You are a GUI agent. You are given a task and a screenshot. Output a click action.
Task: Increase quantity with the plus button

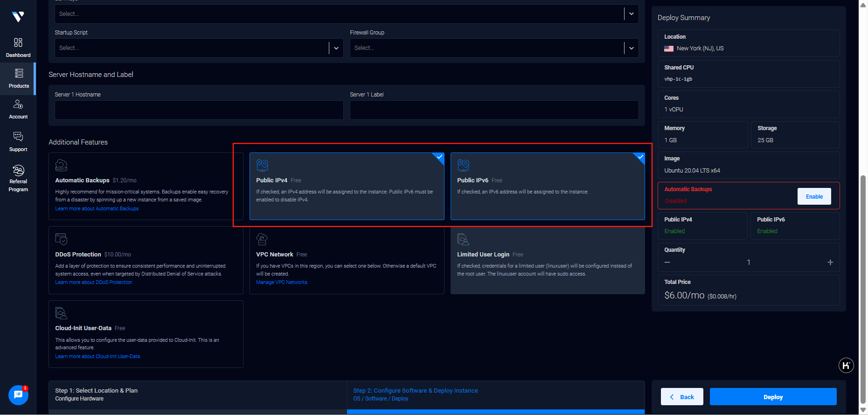pyautogui.click(x=830, y=263)
